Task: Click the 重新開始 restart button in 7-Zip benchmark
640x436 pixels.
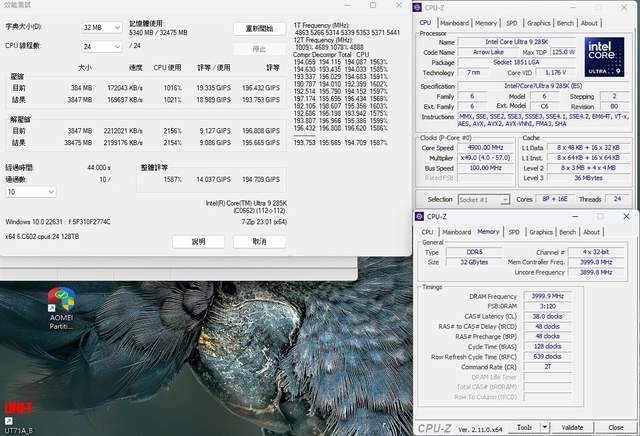Action: [259, 29]
